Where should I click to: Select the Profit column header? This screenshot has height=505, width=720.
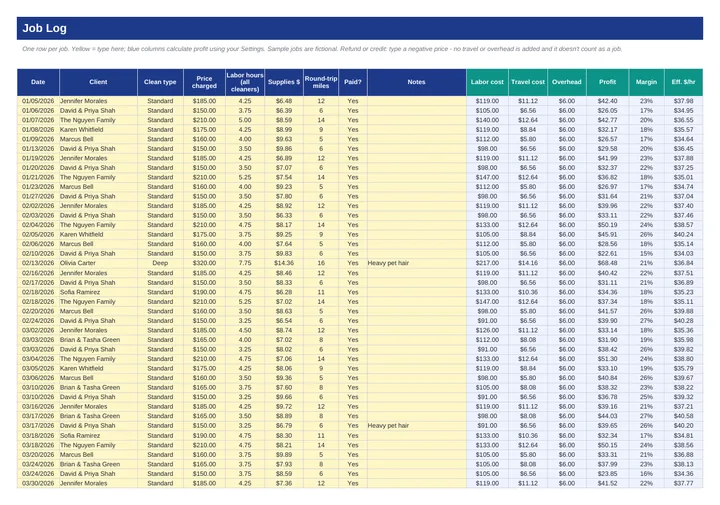[x=608, y=82]
